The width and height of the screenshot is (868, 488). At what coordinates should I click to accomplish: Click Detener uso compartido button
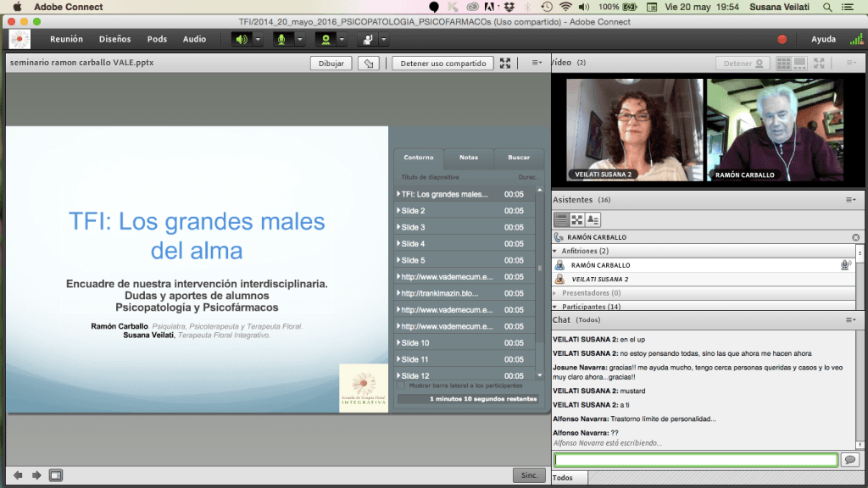coord(442,63)
